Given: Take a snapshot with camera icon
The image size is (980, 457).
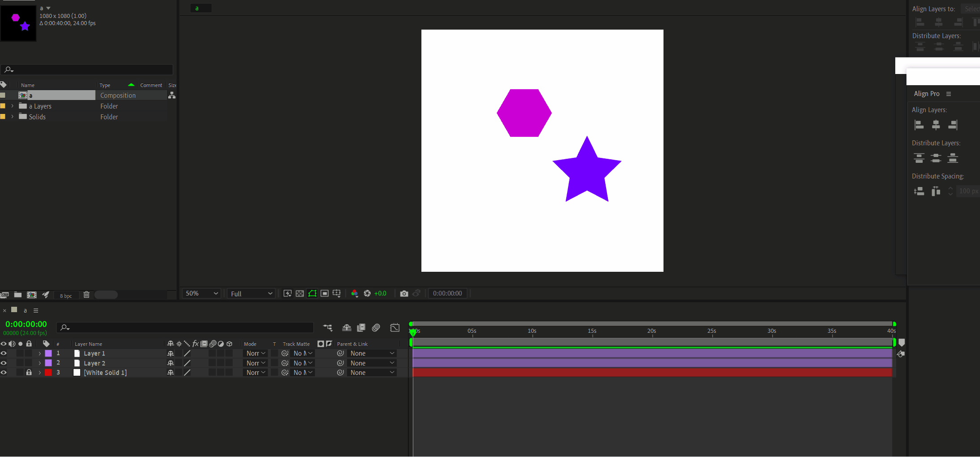Looking at the screenshot, I should click(x=404, y=293).
